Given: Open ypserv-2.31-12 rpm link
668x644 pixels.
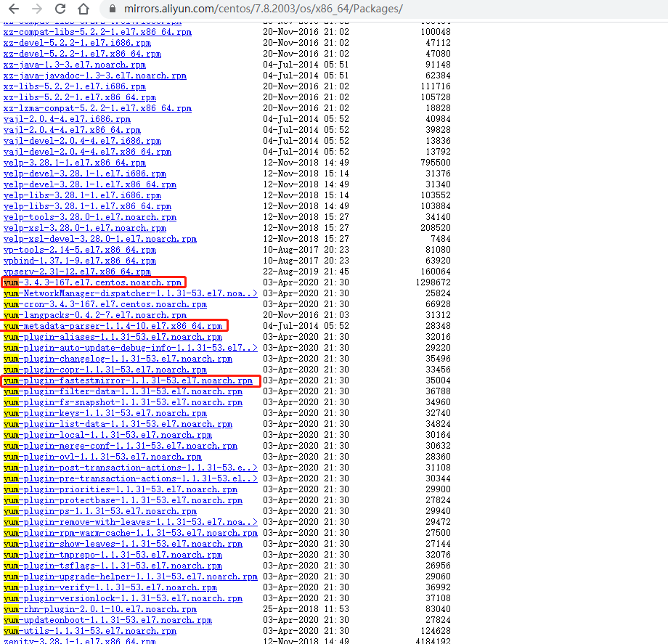Looking at the screenshot, I should 77,272.
